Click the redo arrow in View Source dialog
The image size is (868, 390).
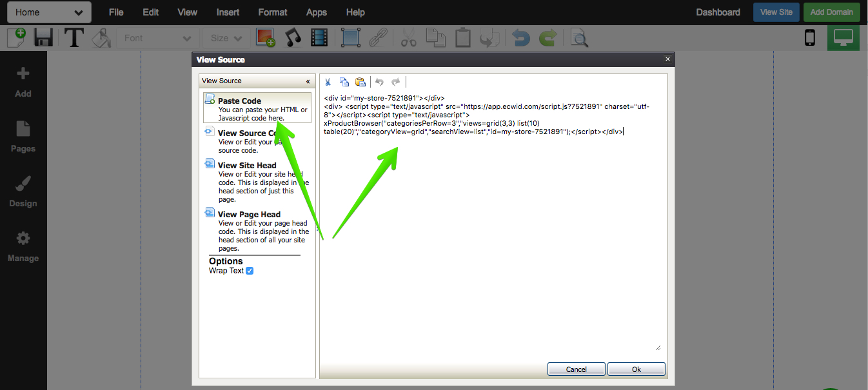396,82
